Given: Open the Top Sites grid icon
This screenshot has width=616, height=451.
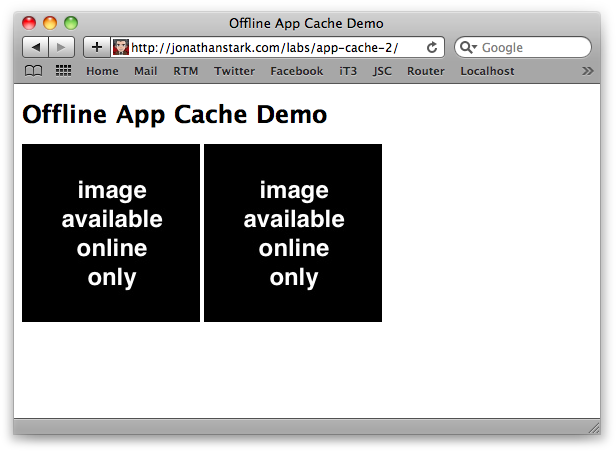Looking at the screenshot, I should click(x=63, y=71).
